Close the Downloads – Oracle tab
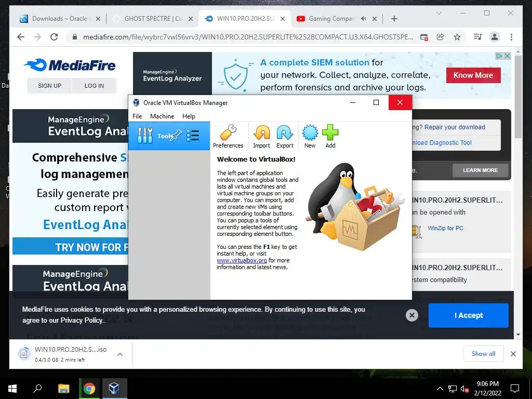532x399 pixels. coord(98,19)
